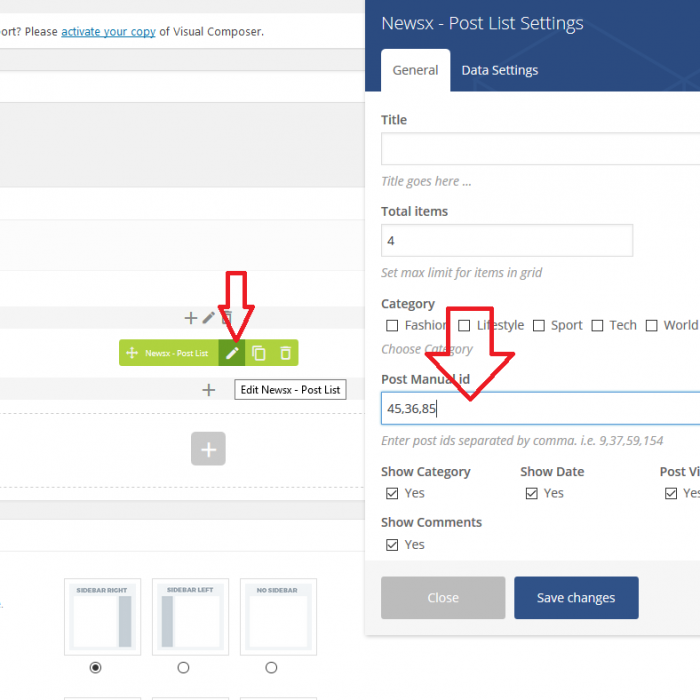Duplicate the Newsx Post List element
The width and height of the screenshot is (700, 700).
tap(259, 353)
